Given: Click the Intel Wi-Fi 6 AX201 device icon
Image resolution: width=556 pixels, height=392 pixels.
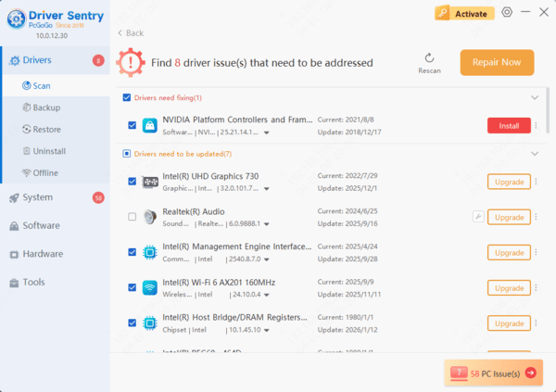Looking at the screenshot, I should pos(150,287).
